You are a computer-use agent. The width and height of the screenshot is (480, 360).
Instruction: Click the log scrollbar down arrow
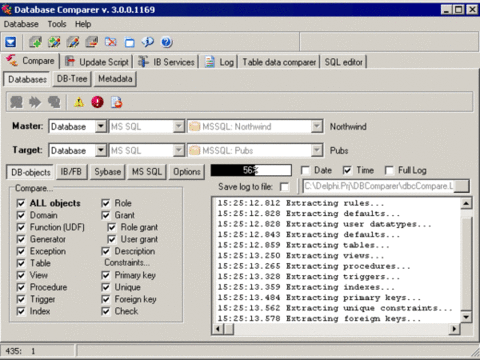tap(466, 317)
